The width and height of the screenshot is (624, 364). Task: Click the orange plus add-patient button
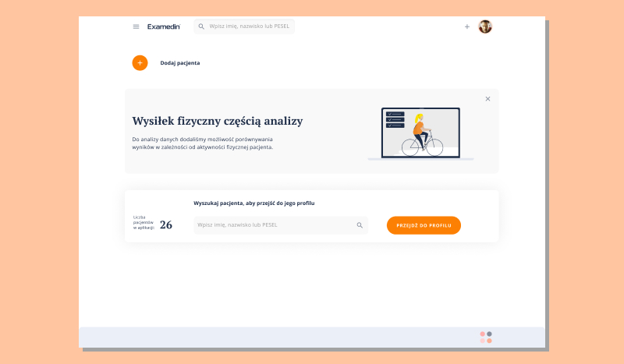coord(140,63)
